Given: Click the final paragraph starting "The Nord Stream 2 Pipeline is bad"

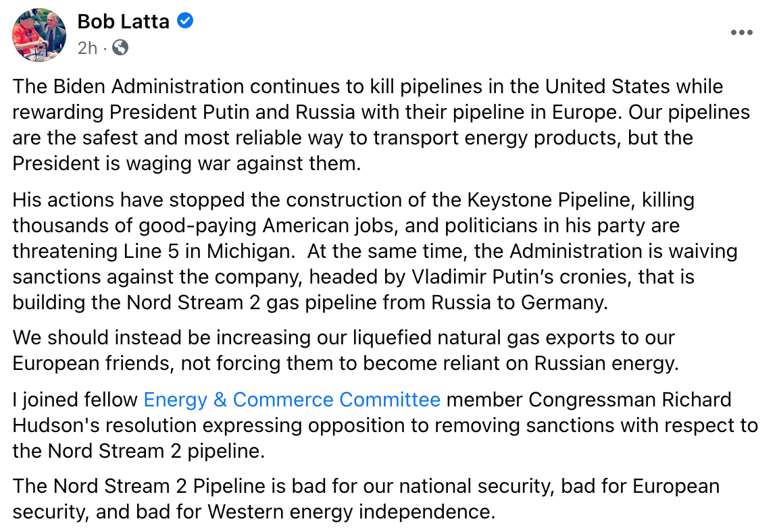Looking at the screenshot, I should (365, 499).
